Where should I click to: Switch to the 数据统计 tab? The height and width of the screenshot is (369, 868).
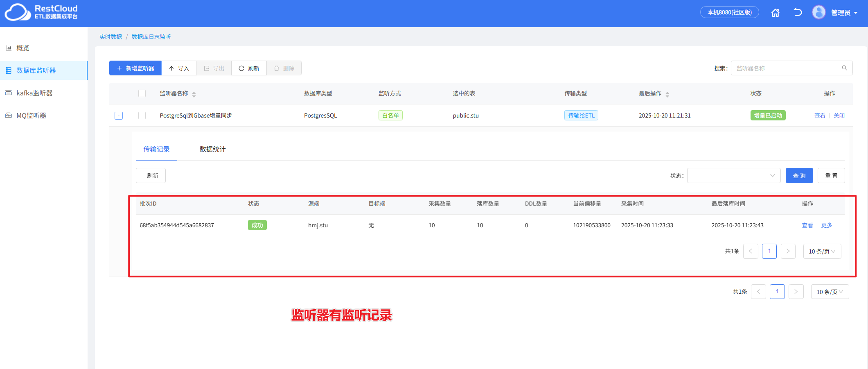212,149
